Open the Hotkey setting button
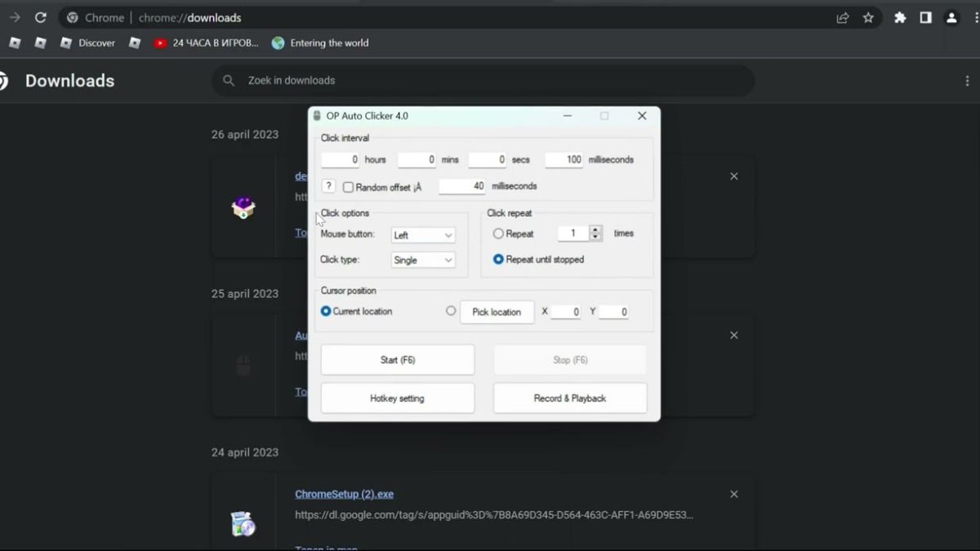This screenshot has width=980, height=551. tap(397, 398)
